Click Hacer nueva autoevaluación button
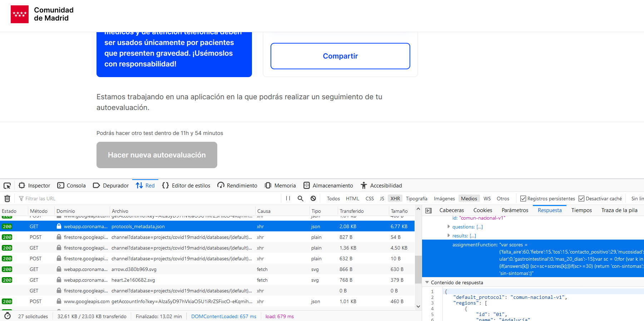 coord(157,155)
